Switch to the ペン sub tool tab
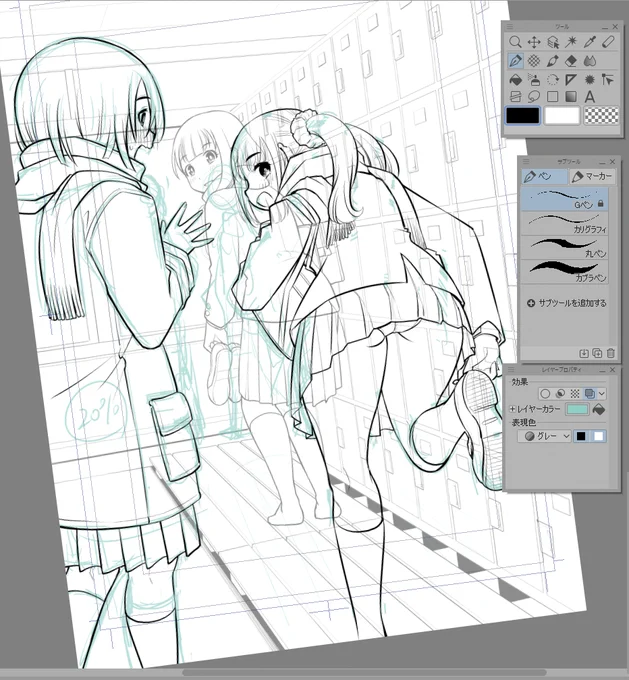This screenshot has height=680, width=629. 544,177
